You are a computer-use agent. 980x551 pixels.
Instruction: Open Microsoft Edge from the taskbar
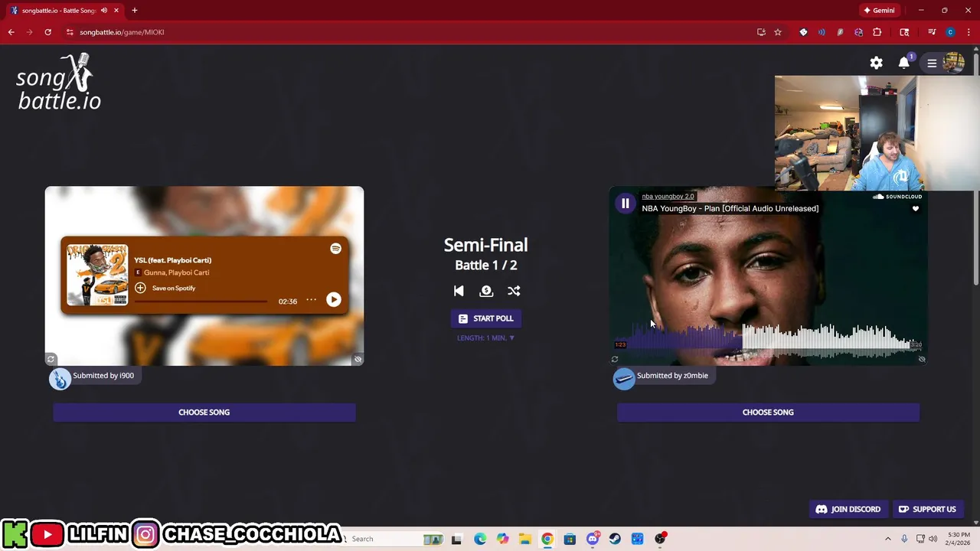[479, 539]
